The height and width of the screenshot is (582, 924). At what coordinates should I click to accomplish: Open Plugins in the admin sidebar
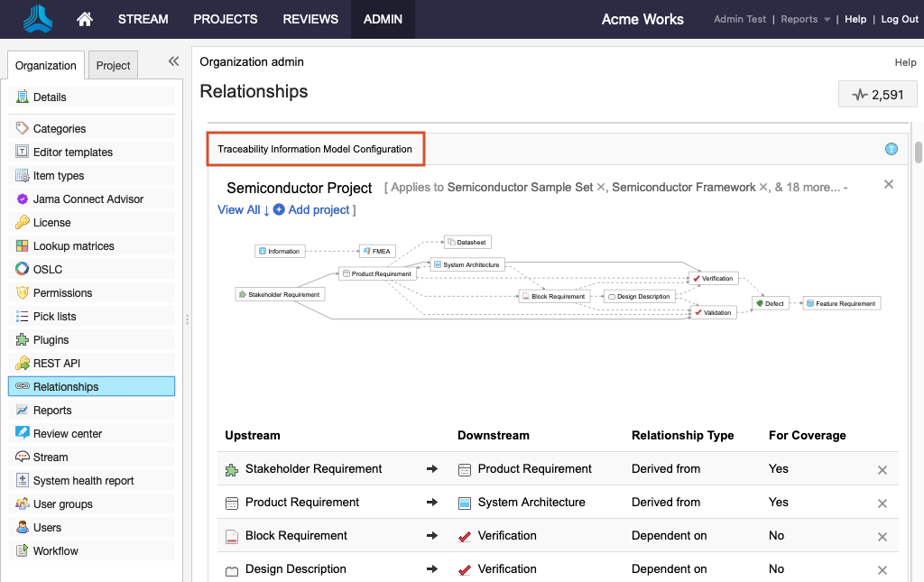coord(51,340)
